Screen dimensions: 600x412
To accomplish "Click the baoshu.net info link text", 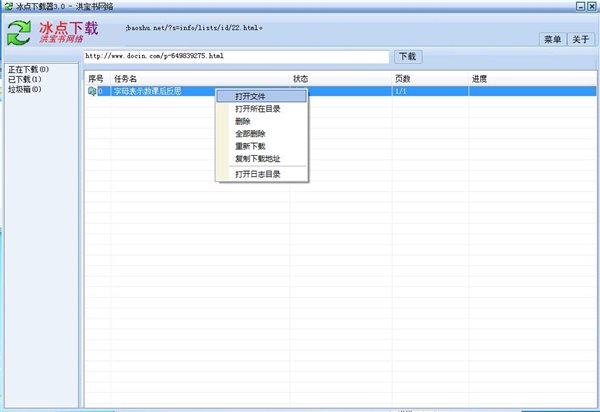I will point(194,28).
